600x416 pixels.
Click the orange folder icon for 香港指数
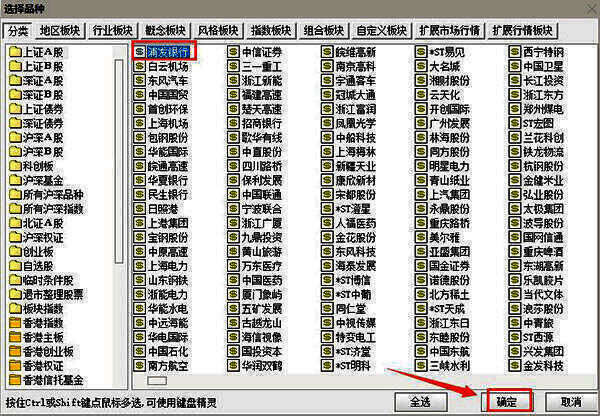15,323
